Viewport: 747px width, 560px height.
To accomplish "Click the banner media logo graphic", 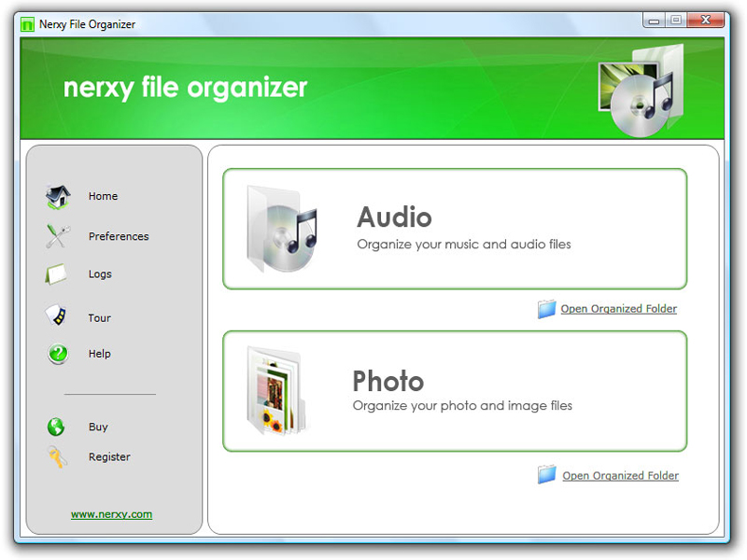I will (x=641, y=91).
